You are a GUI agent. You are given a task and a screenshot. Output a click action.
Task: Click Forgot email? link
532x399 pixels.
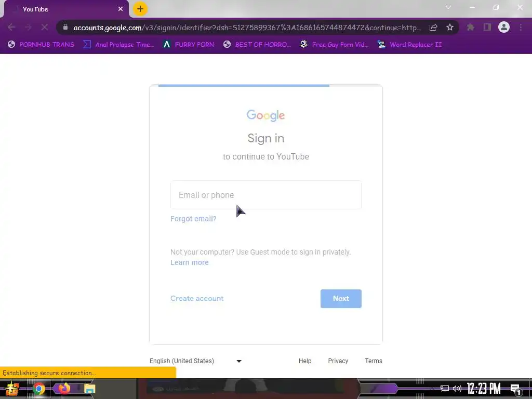pos(193,219)
